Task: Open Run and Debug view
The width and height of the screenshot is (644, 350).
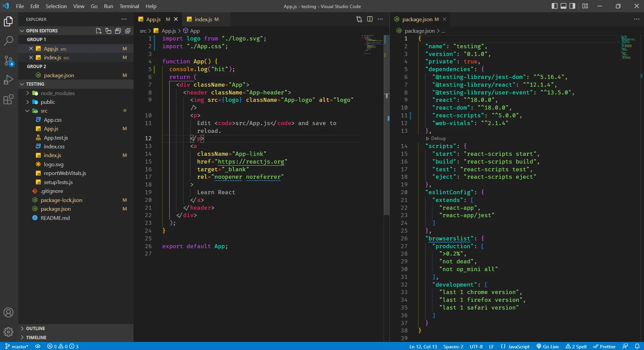Action: (x=8, y=80)
